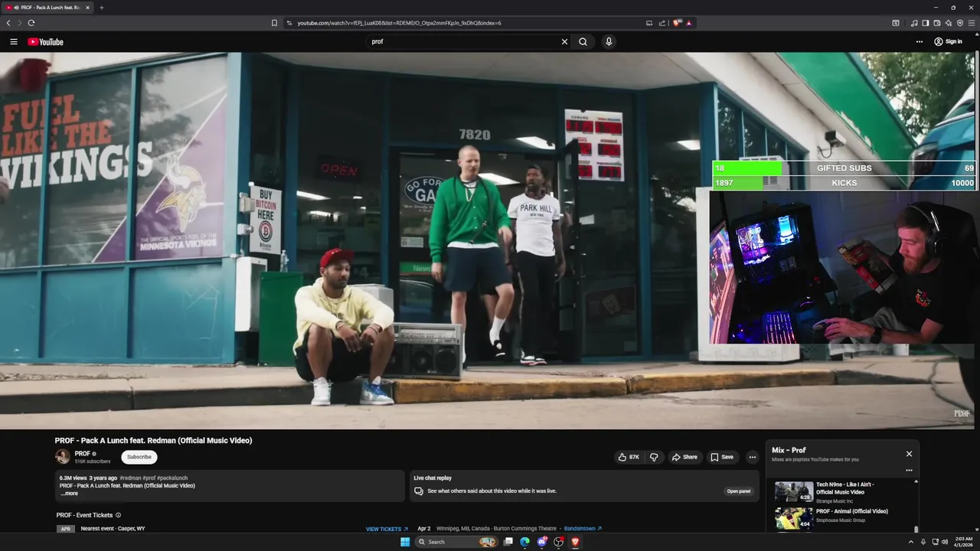Click the video title text
Viewport: 980px width, 551px height.
coord(153,440)
